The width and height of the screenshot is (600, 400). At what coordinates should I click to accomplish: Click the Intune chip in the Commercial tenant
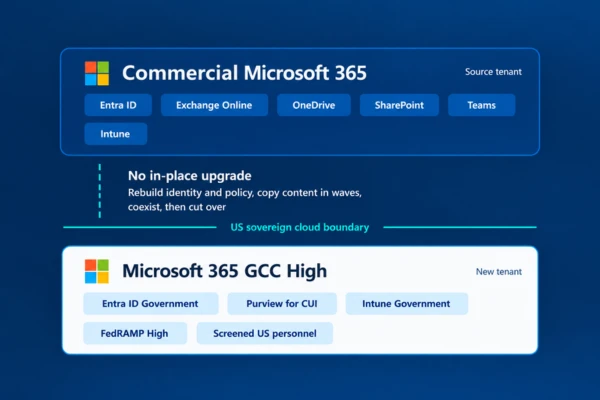(116, 134)
